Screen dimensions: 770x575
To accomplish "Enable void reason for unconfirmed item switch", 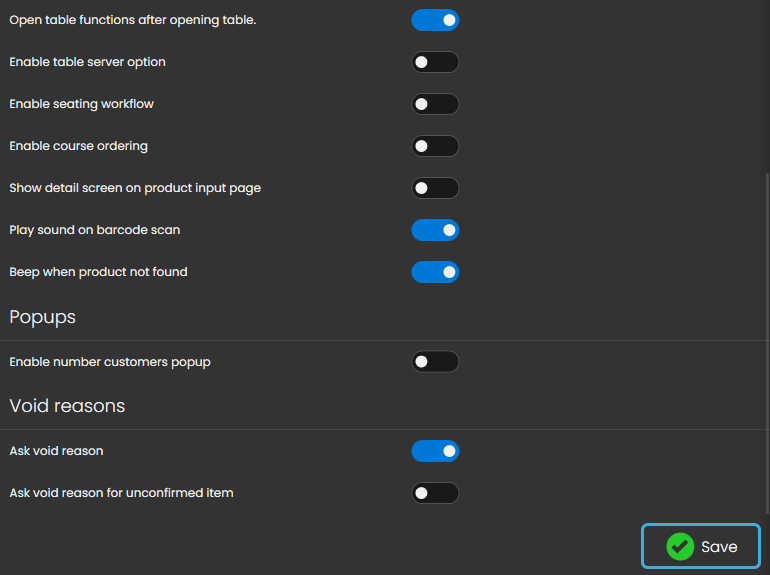I will pos(435,493).
